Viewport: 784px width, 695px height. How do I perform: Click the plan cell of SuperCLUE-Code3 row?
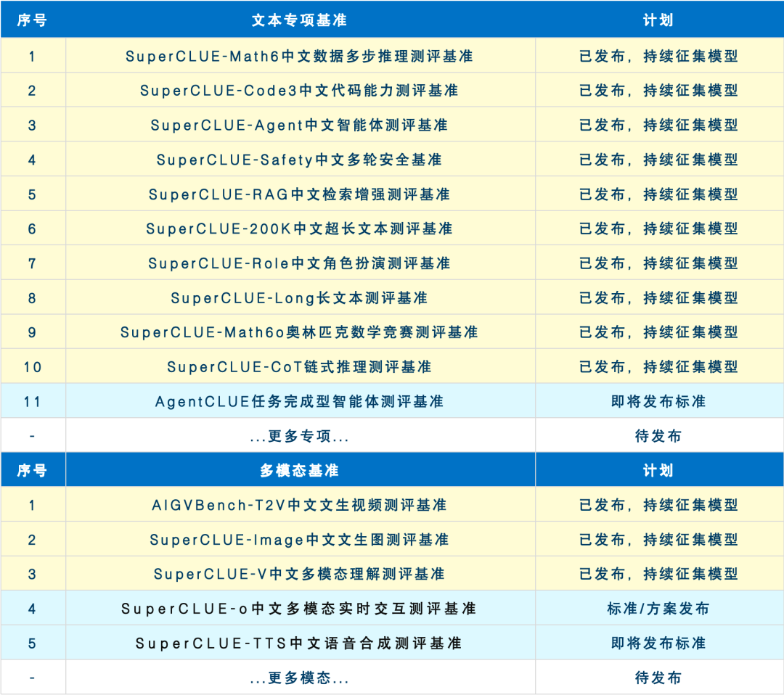pos(658,91)
